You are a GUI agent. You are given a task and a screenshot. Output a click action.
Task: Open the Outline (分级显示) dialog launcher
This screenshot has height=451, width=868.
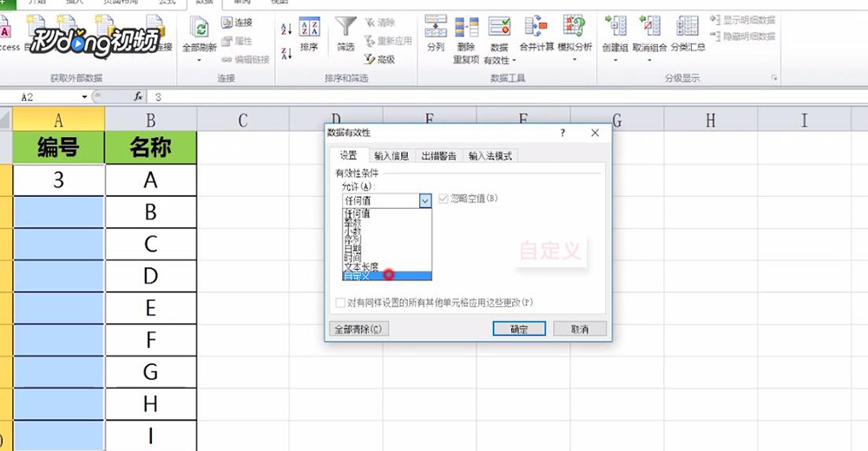[774, 78]
